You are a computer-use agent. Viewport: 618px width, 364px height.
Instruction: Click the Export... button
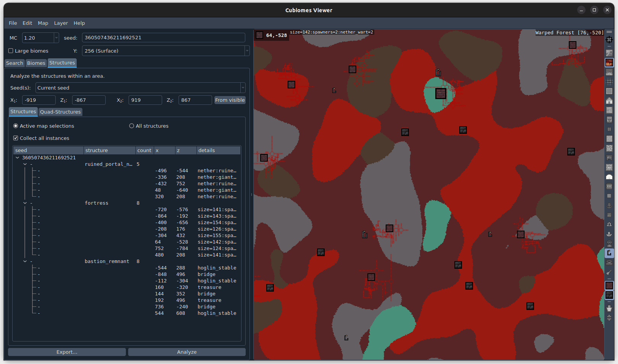click(x=67, y=352)
